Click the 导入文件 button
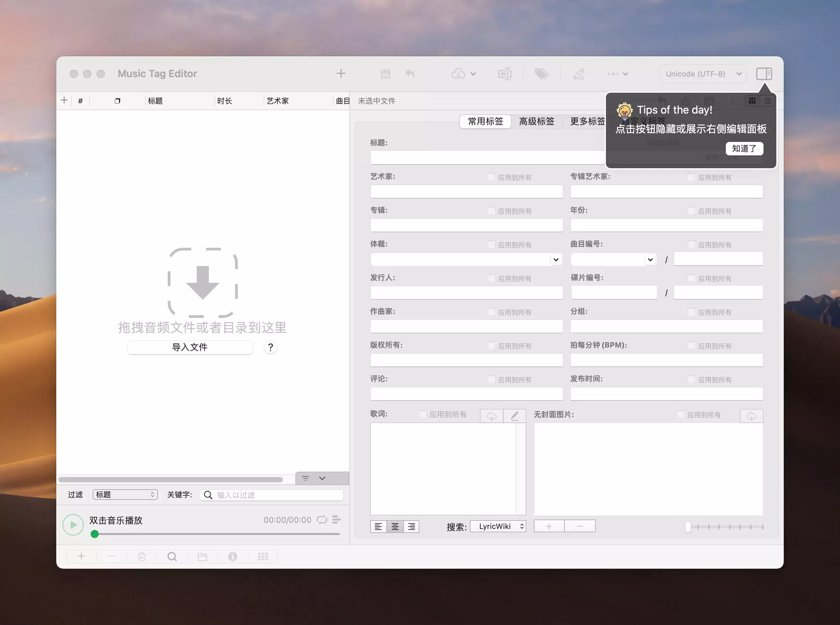Screen dimensions: 840x625 (190, 347)
